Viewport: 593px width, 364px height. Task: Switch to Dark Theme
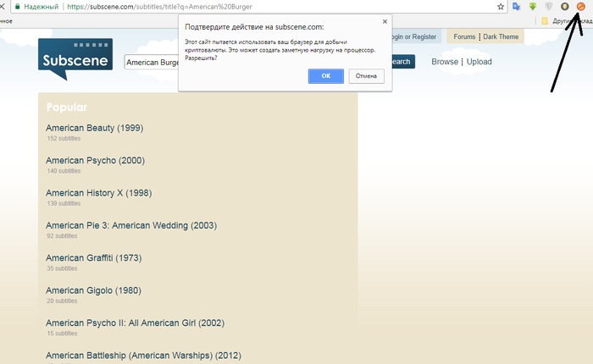(501, 36)
